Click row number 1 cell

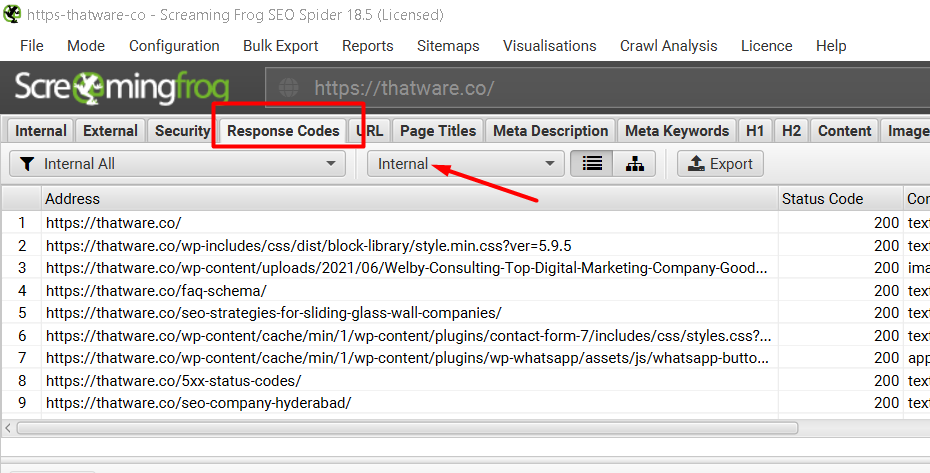click(x=22, y=223)
